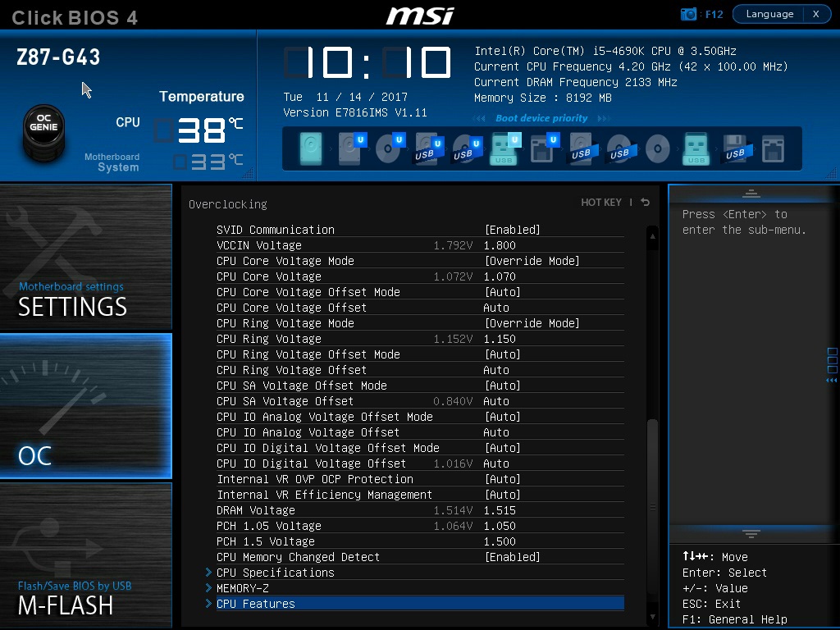Select the DRAM Voltage 1.515 field

(x=500, y=510)
